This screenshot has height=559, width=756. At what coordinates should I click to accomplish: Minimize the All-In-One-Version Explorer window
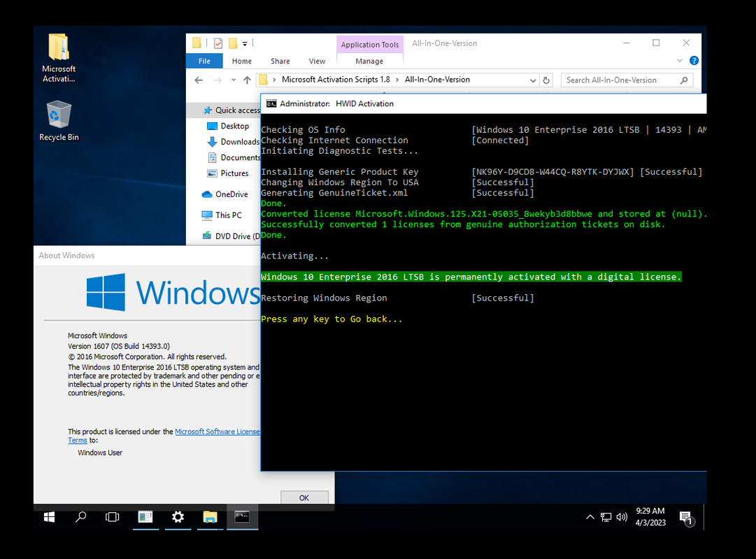point(627,43)
